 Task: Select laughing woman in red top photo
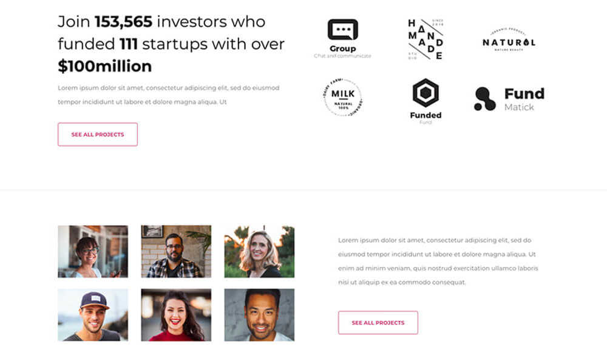176,314
